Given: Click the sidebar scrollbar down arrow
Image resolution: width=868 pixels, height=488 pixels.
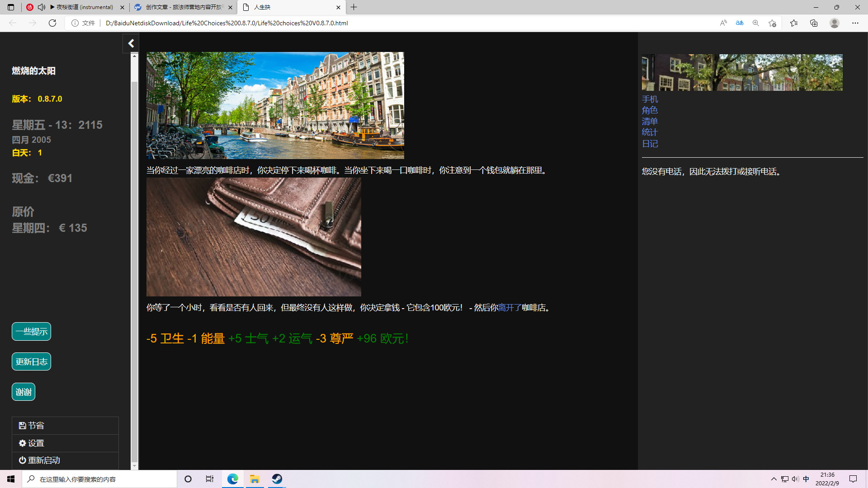Looking at the screenshot, I should click(x=134, y=466).
